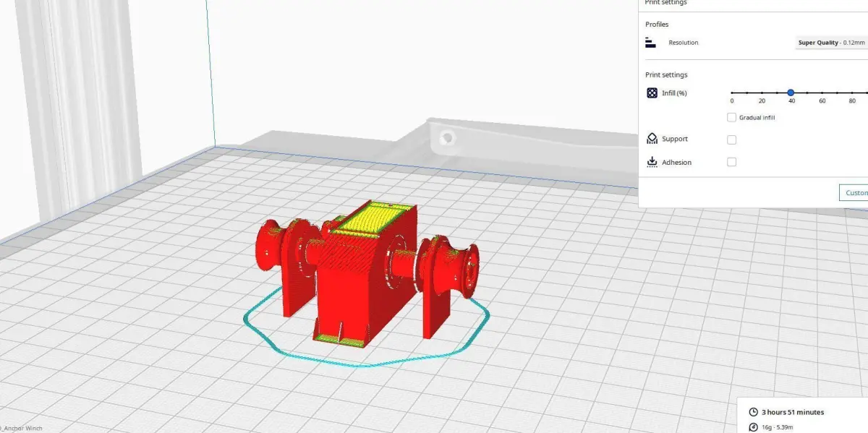The width and height of the screenshot is (868, 433).
Task: Click the 'Gradual infill' label
Action: pos(757,117)
